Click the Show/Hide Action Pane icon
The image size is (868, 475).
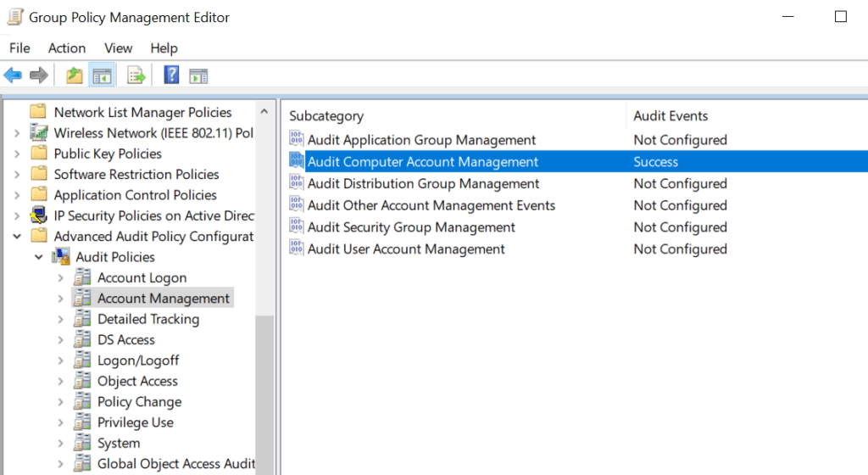tap(198, 76)
